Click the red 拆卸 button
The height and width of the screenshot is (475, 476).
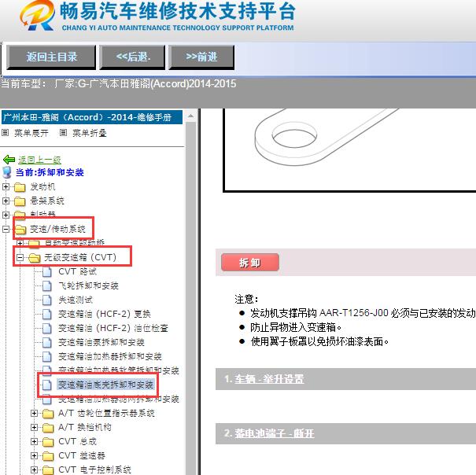point(250,263)
